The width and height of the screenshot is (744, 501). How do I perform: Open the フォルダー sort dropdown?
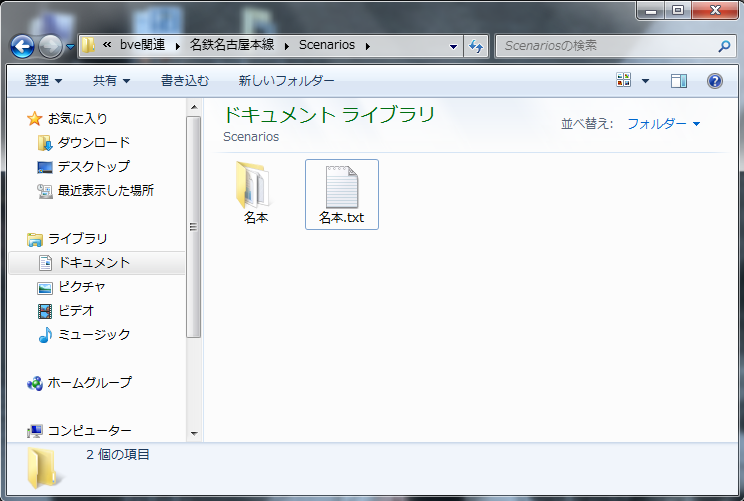(x=663, y=124)
